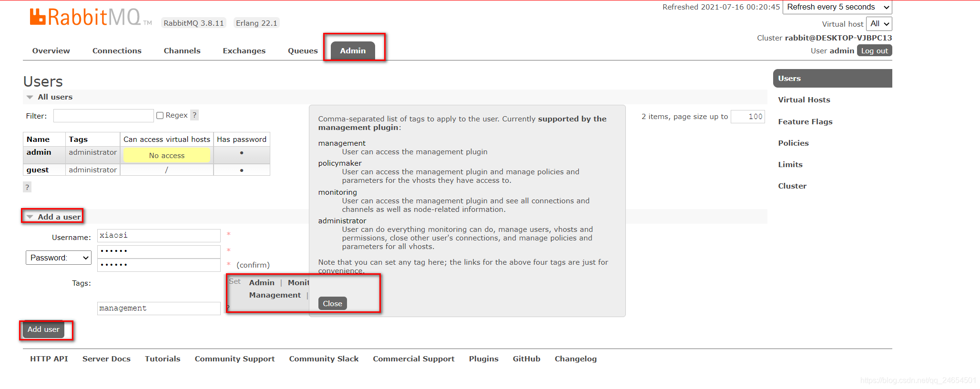The width and height of the screenshot is (980, 389).
Task: Open the Server Docs footer link
Action: [x=106, y=359]
